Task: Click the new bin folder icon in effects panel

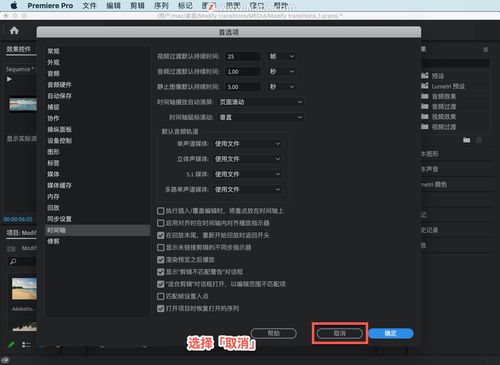Action: click(x=467, y=140)
